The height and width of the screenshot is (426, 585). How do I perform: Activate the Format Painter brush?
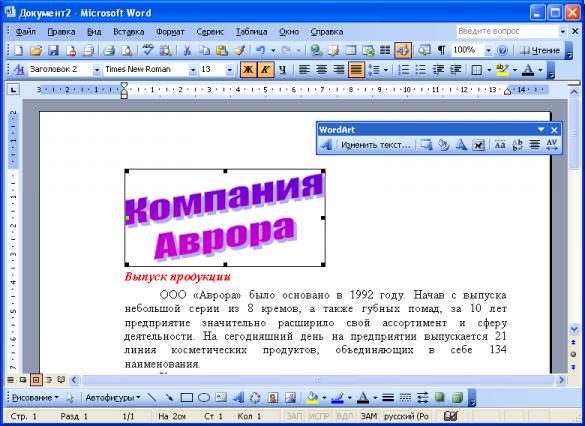tap(239, 50)
